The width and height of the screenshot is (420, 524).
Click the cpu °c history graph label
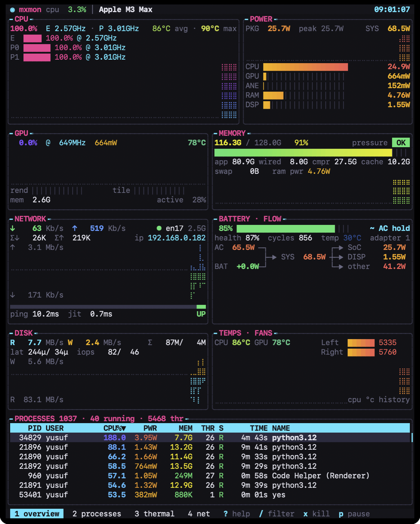(379, 399)
